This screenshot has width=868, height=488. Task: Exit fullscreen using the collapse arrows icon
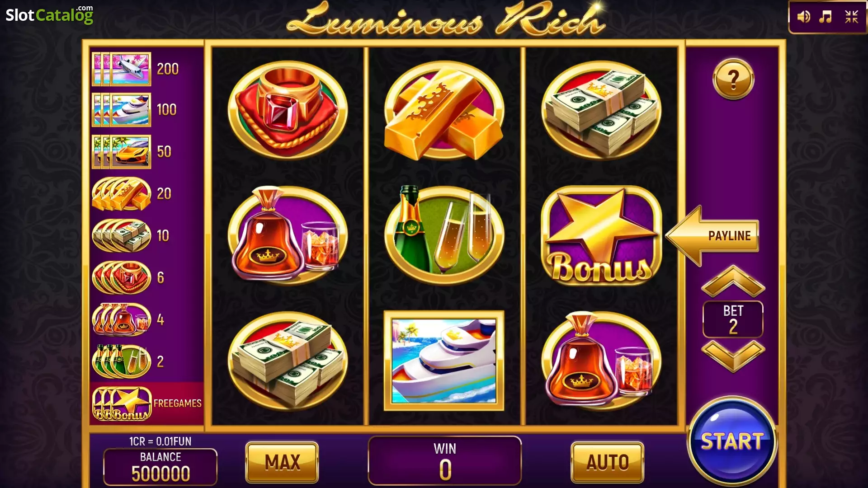852,17
